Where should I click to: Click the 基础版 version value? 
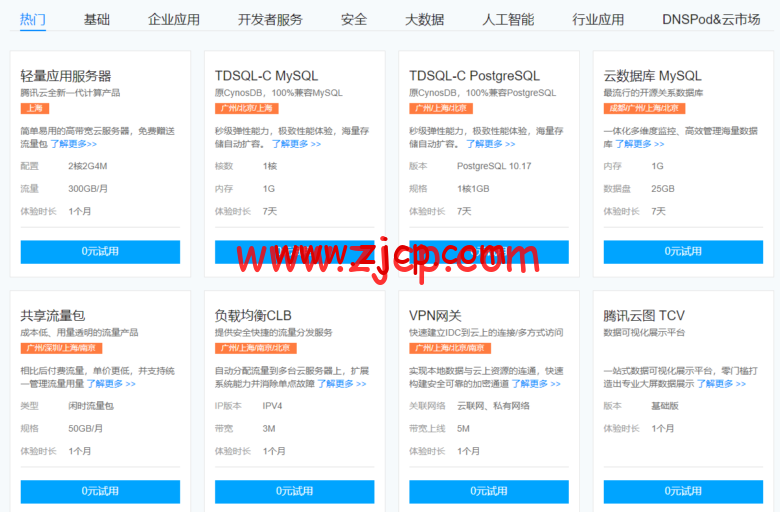(665, 406)
